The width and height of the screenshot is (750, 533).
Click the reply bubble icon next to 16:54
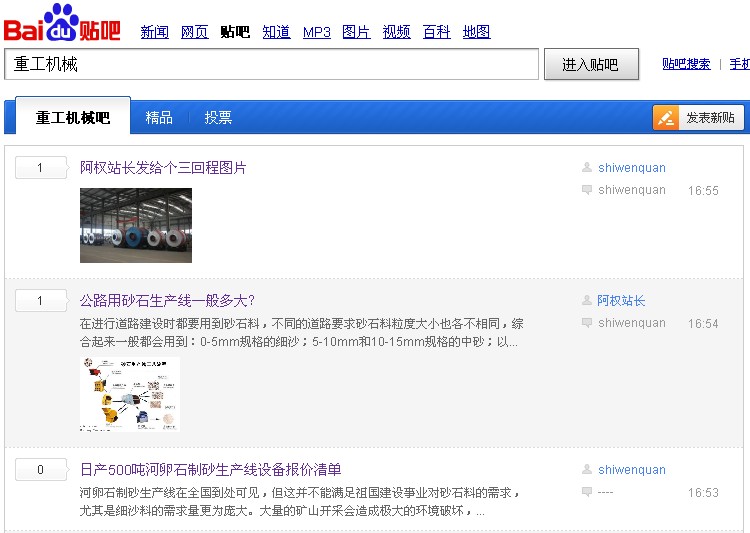point(586,323)
